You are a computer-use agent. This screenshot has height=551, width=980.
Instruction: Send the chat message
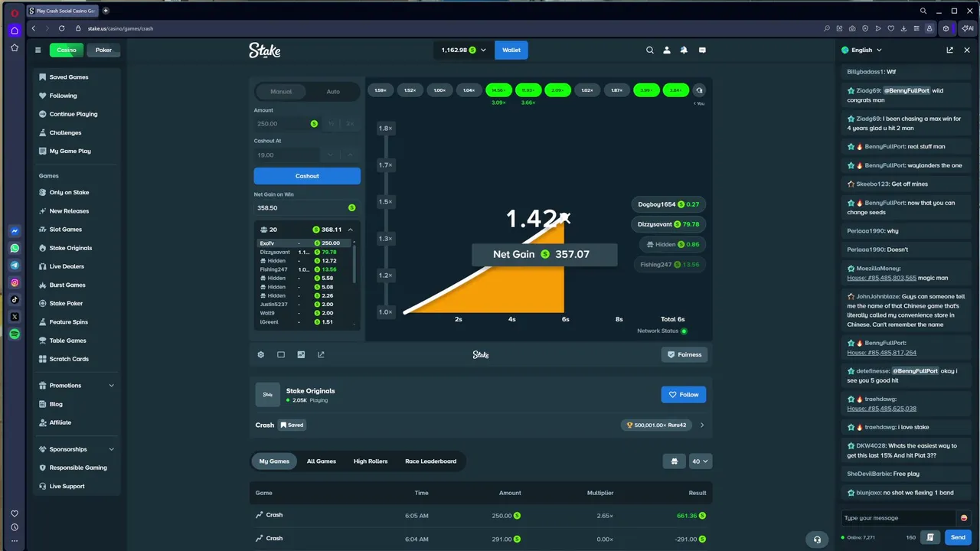(x=958, y=537)
